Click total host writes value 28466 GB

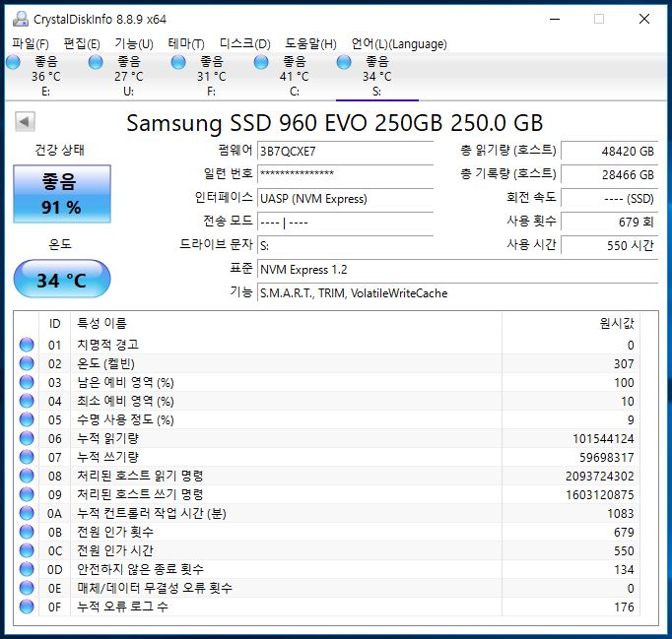tap(609, 174)
